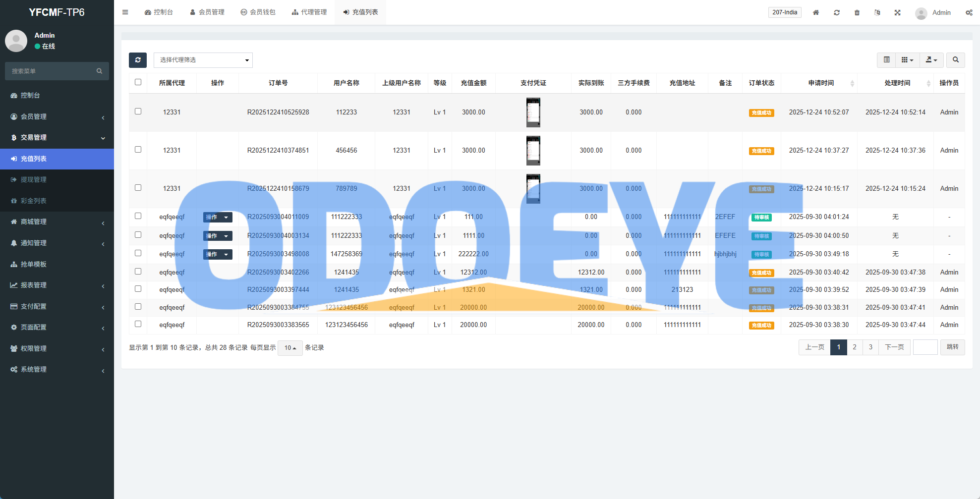This screenshot has height=499, width=980.
Task: Open 提现管理 in the sidebar menu
Action: (x=34, y=179)
